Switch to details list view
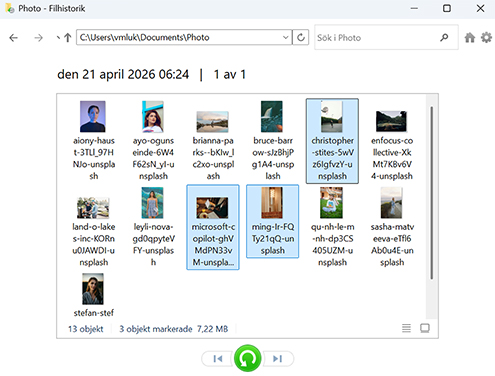The height and width of the screenshot is (376, 495). [x=406, y=328]
